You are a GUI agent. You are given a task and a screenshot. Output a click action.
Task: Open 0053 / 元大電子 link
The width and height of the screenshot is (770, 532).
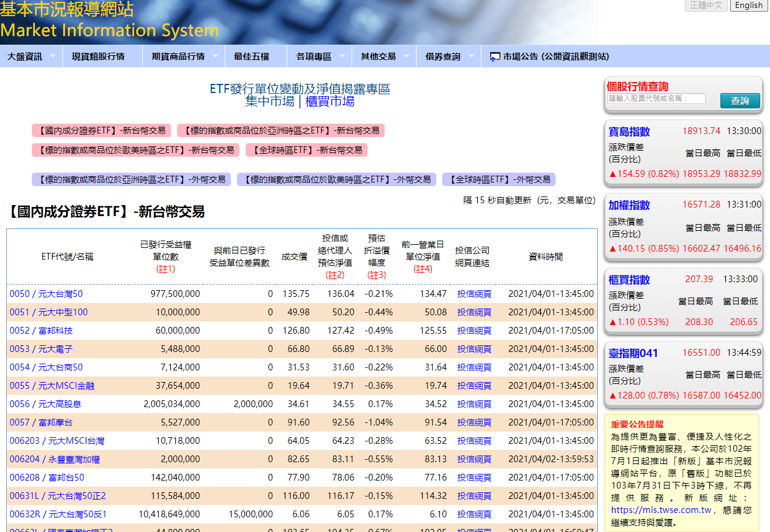(41, 349)
